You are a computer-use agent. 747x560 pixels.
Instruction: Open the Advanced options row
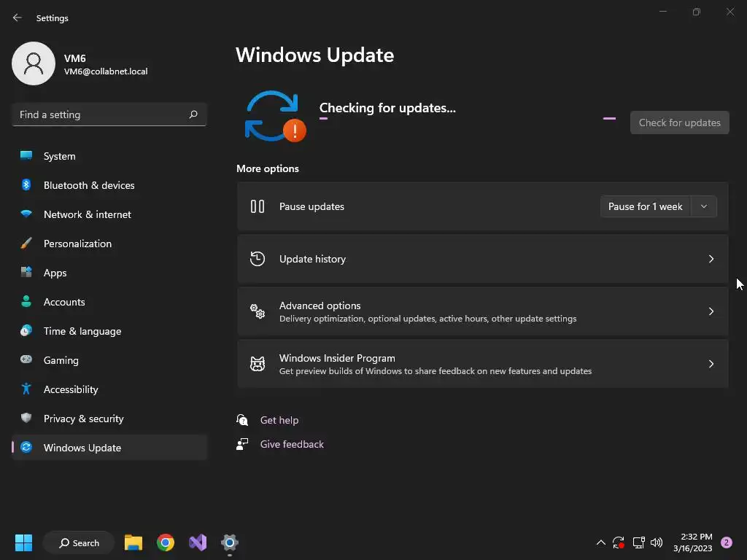483,311
